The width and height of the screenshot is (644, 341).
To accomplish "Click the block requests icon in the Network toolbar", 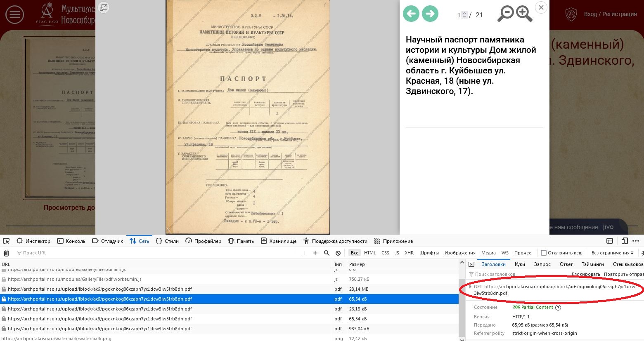I will click(x=338, y=253).
